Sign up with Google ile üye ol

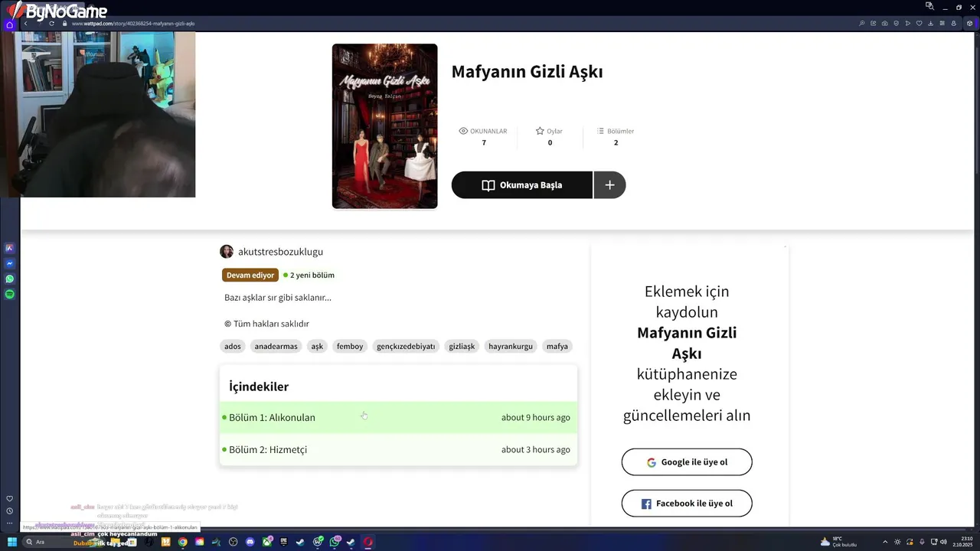pyautogui.click(x=687, y=462)
